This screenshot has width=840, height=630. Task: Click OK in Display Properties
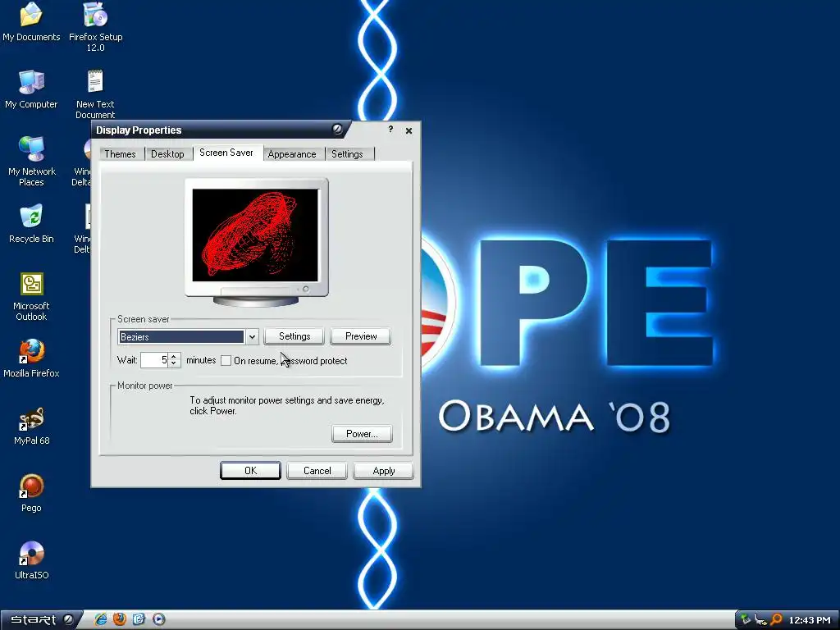click(251, 470)
